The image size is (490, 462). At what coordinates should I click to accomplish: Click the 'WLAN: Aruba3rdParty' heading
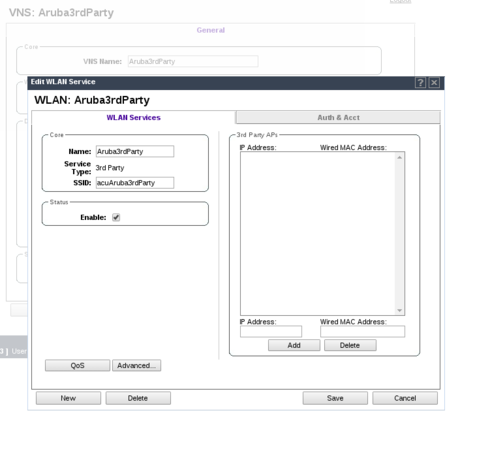tap(92, 100)
